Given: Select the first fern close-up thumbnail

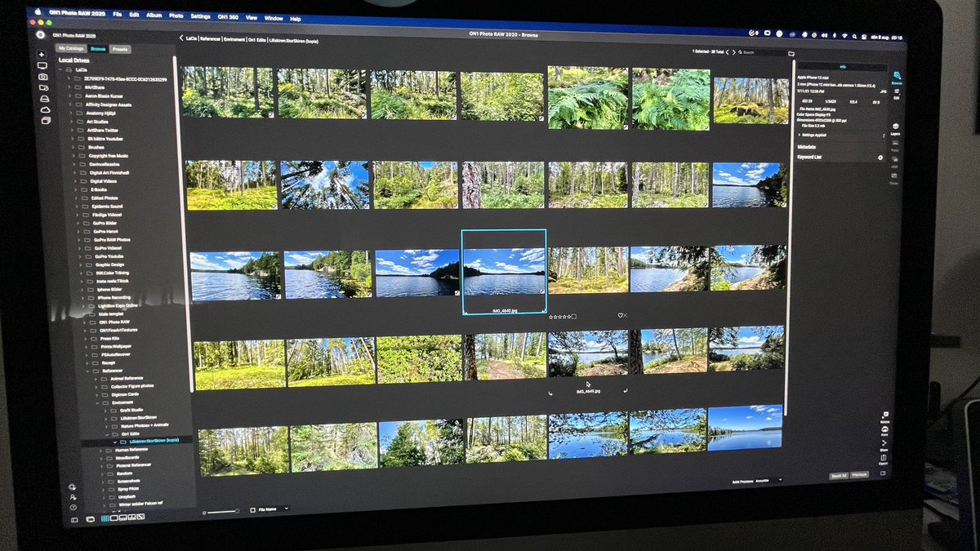Looking at the screenshot, I should click(x=588, y=97).
